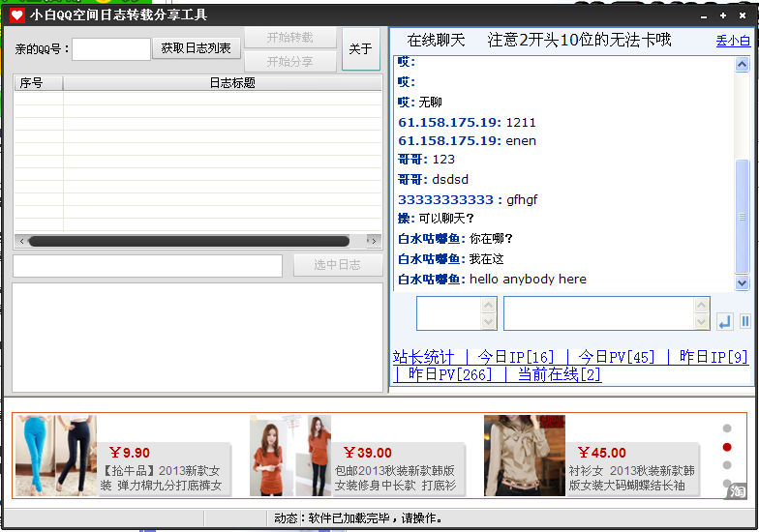Open the ¥9.90 leggings ad thumbnail
This screenshot has height=532, width=759.
click(56, 455)
